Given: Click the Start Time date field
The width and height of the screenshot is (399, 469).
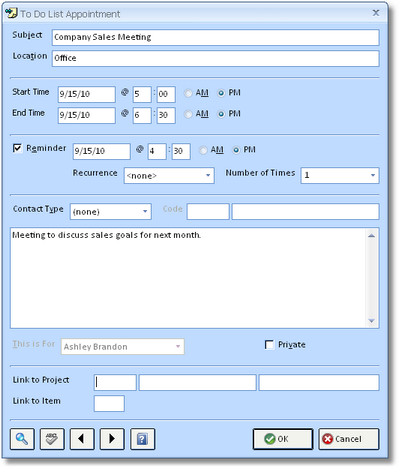Looking at the screenshot, I should pyautogui.click(x=87, y=94).
